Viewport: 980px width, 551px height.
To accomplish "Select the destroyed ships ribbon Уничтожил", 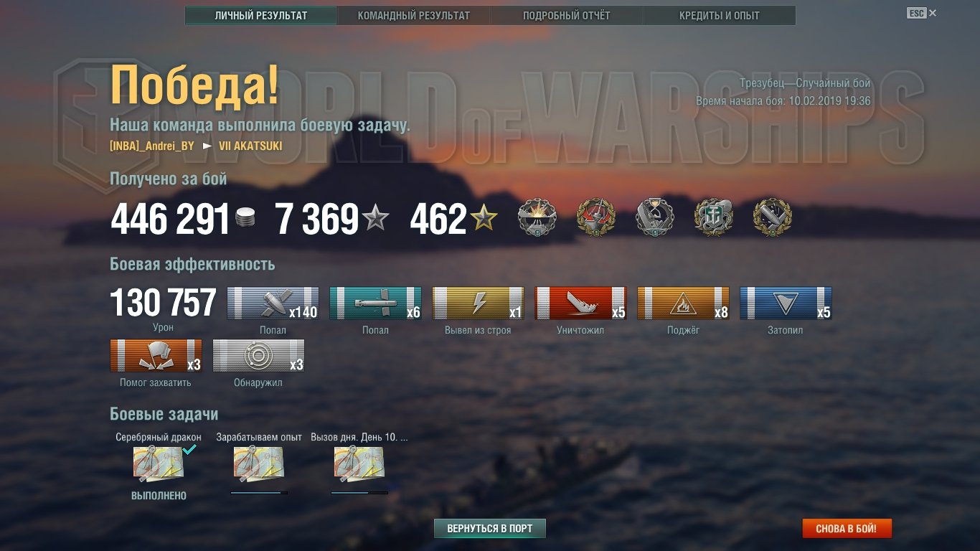I will [580, 303].
